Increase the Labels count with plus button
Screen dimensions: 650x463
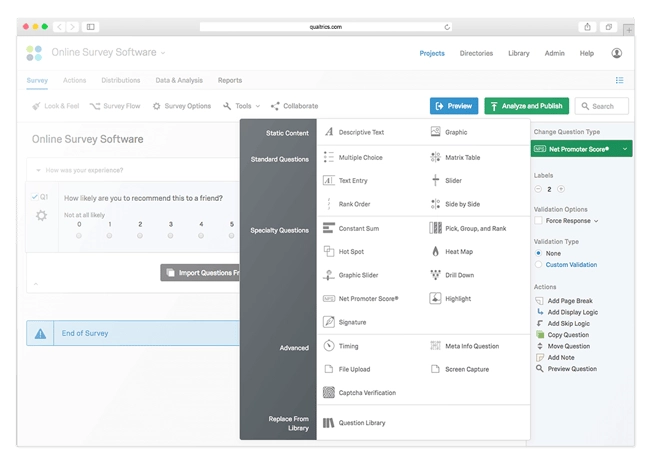561,188
